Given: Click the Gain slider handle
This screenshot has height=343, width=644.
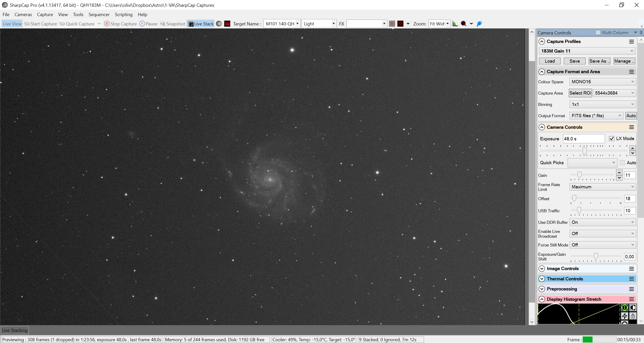Looking at the screenshot, I should point(579,175).
